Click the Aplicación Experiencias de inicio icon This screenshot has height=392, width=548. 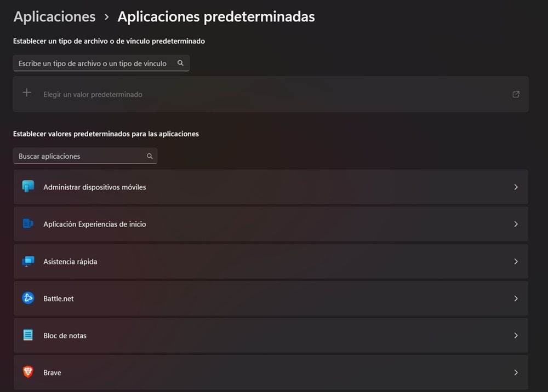pyautogui.click(x=28, y=224)
